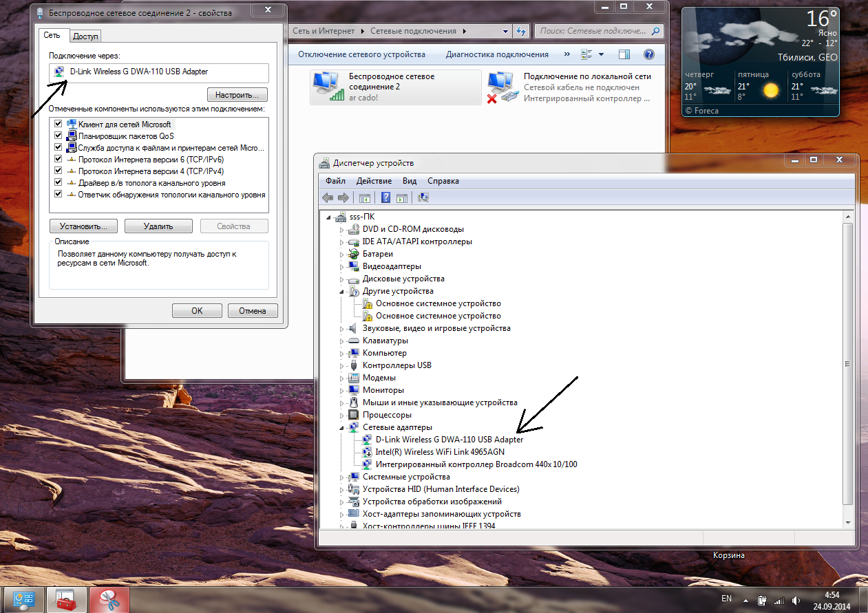Viewport: 868px width, 613px height.
Task: Collapse the Сетевые адаптеры tree node
Action: [x=341, y=427]
